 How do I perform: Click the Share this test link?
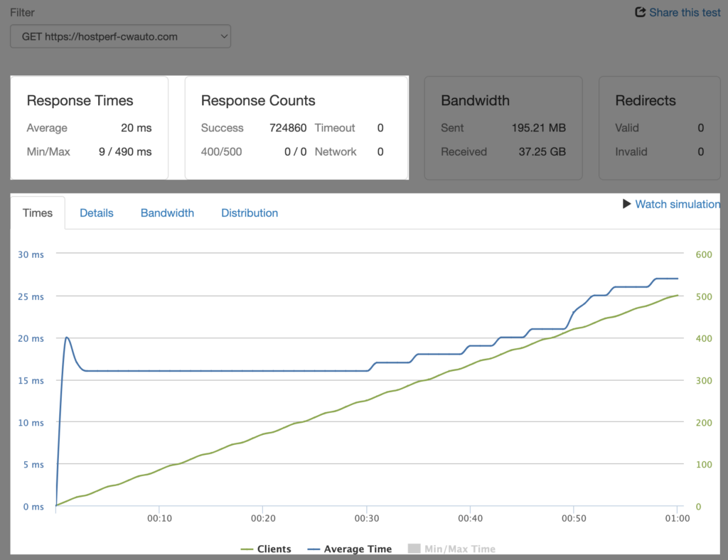point(685,13)
